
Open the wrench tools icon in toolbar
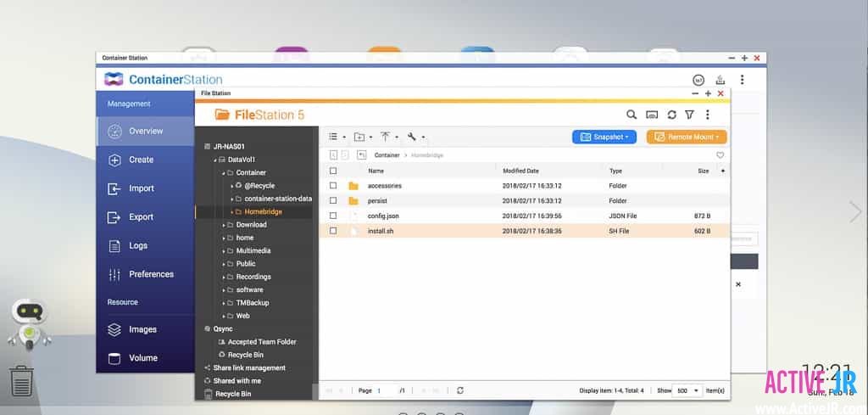point(412,137)
